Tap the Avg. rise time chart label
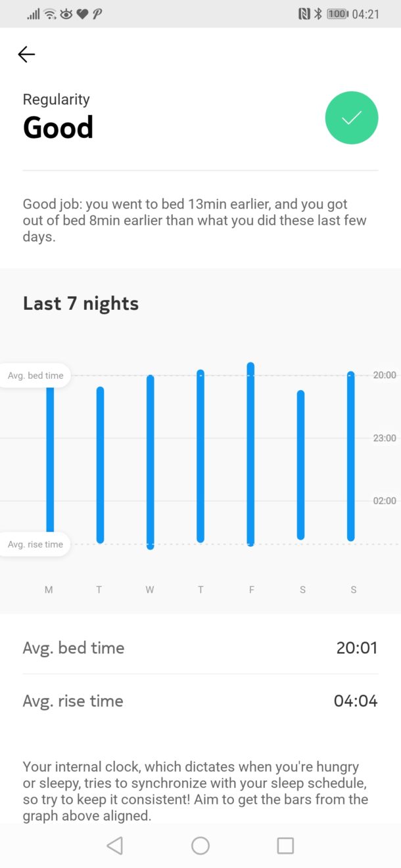401x868 pixels. click(35, 544)
